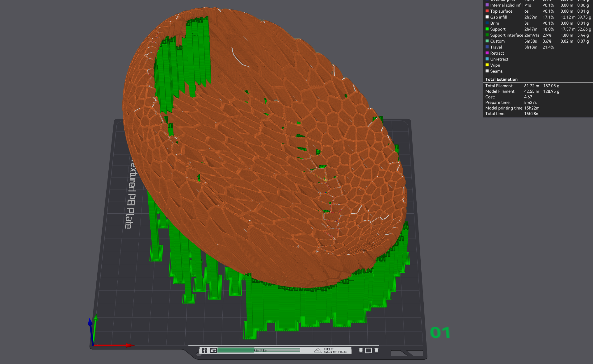The width and height of the screenshot is (593, 364).
Task: Click Total time value 15h28m
Action: click(532, 114)
